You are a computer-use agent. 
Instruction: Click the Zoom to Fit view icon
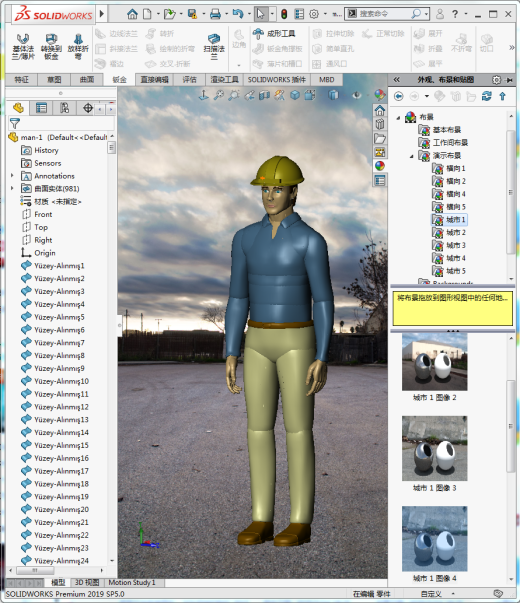219,95
